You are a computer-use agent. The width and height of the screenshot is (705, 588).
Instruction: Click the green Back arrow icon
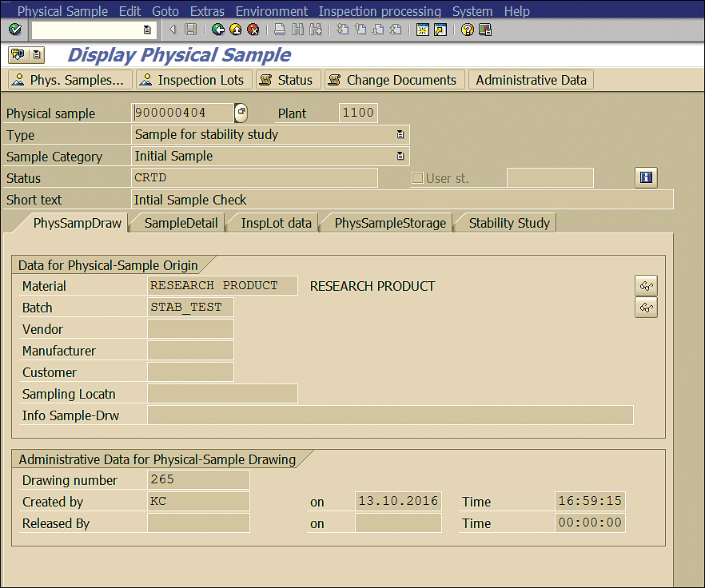218,30
